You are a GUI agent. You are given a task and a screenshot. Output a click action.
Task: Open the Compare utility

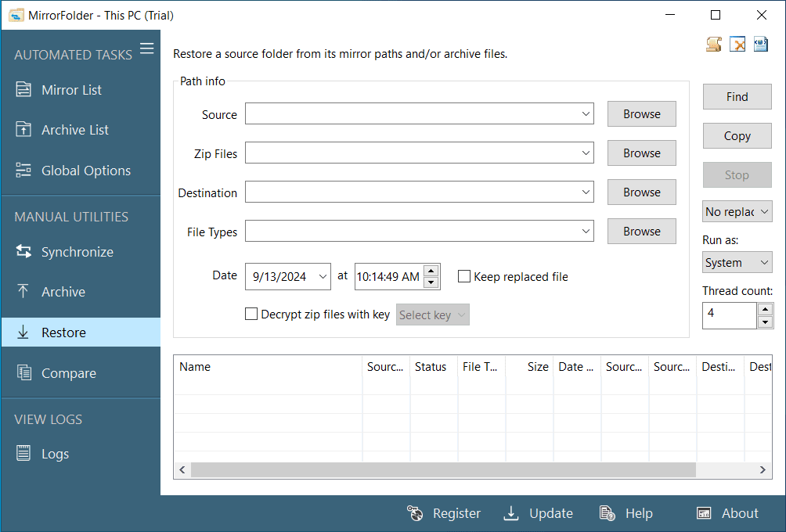[80, 373]
